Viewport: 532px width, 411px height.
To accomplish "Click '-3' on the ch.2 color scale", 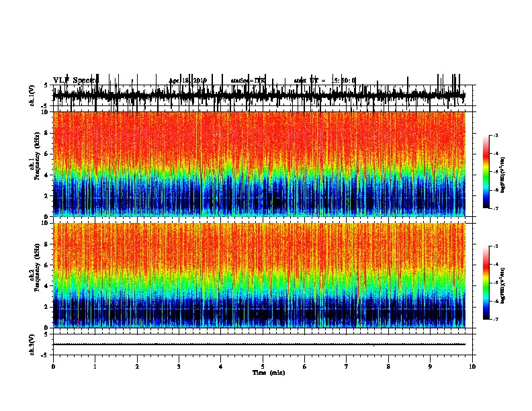I will (x=495, y=246).
